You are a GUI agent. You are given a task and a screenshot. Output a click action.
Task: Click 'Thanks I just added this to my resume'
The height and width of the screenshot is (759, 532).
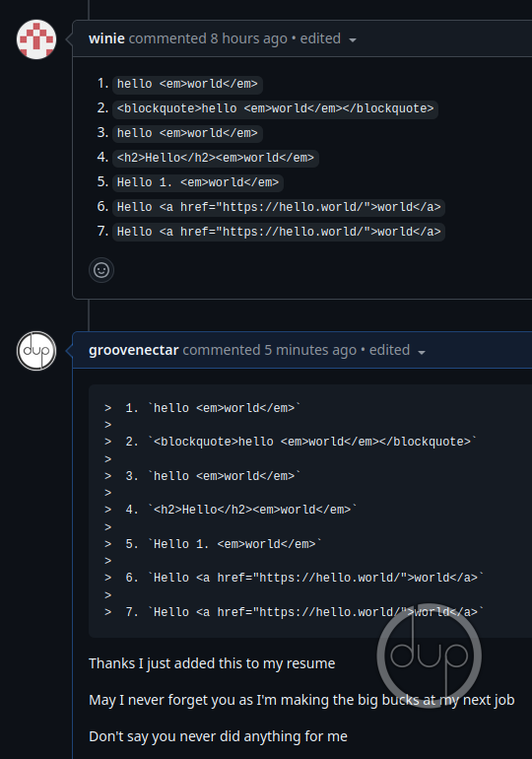(212, 663)
